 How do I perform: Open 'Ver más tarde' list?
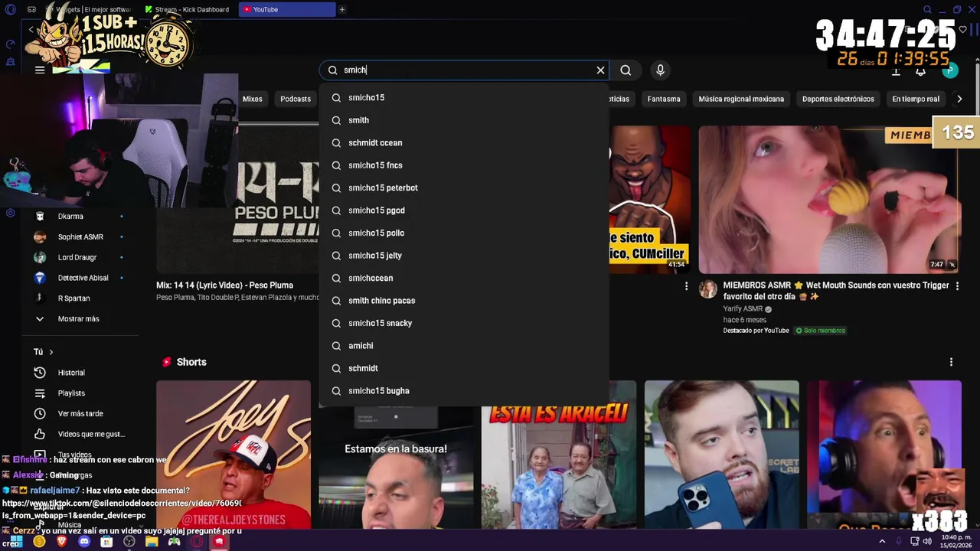[x=79, y=414]
